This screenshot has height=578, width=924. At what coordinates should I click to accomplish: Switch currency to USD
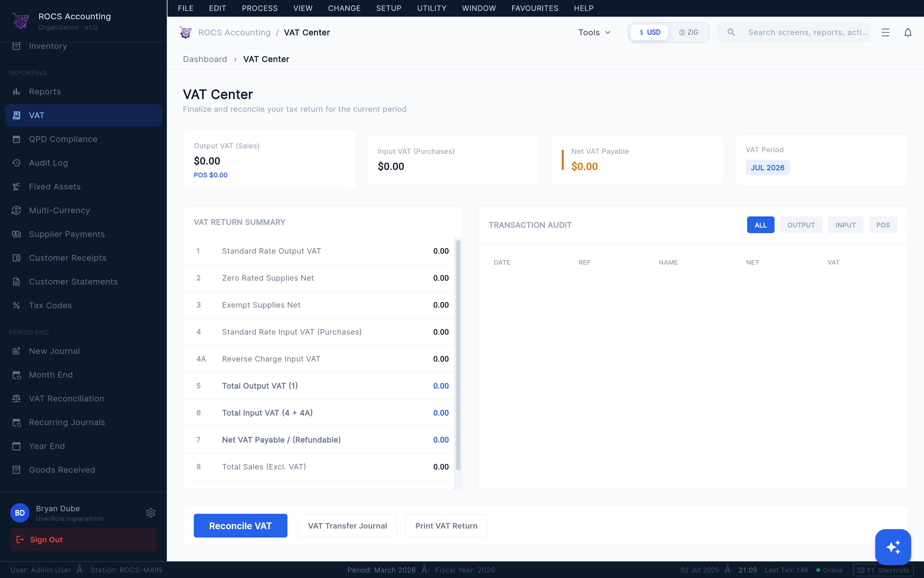pos(649,32)
